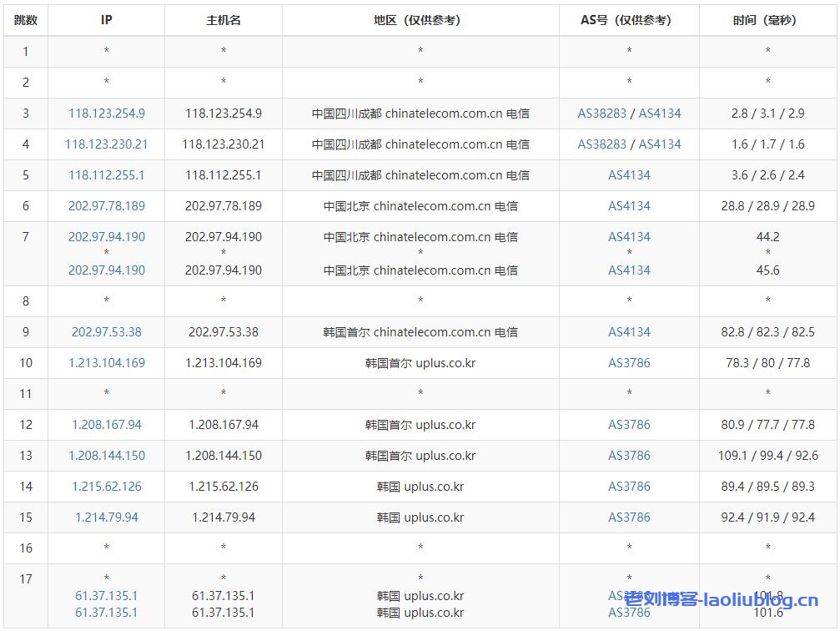Click AS4134 link in hop 4 row
Viewport: 840px width, 631px height.
click(x=660, y=144)
